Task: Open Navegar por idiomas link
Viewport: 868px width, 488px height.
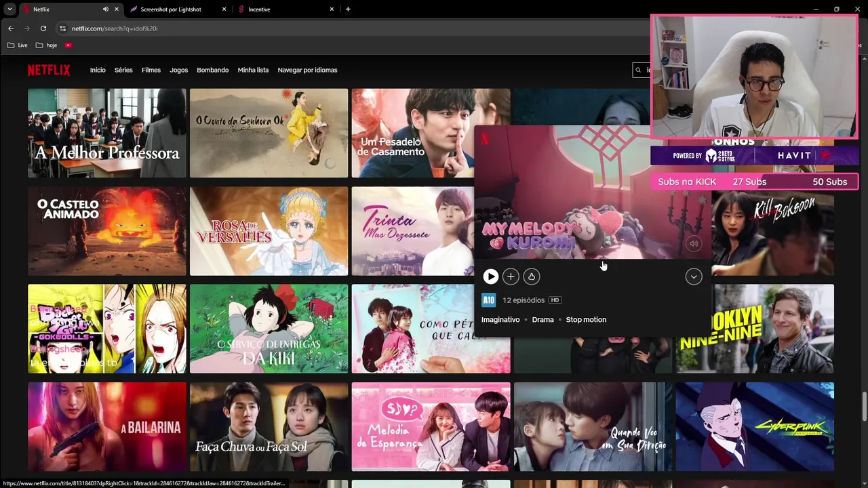Action: tap(307, 70)
